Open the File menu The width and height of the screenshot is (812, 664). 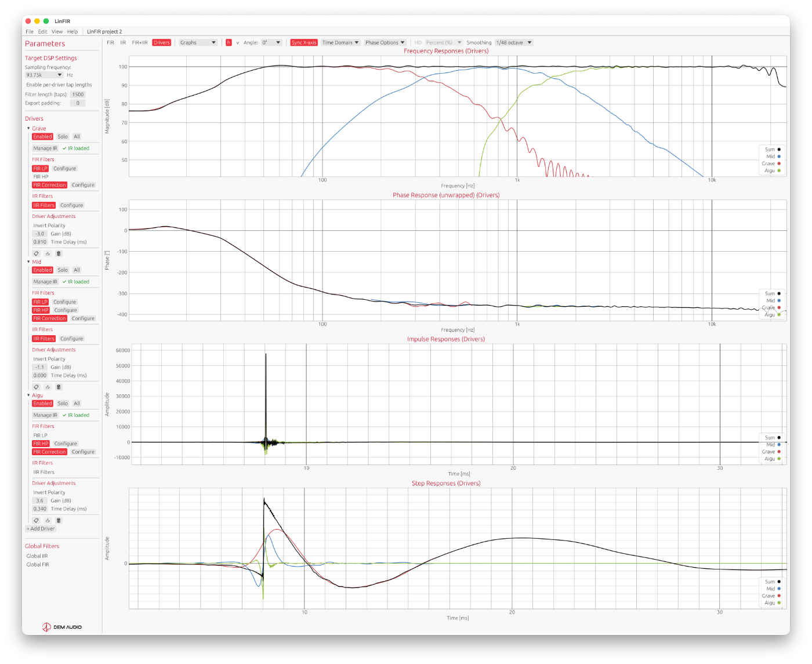point(30,31)
